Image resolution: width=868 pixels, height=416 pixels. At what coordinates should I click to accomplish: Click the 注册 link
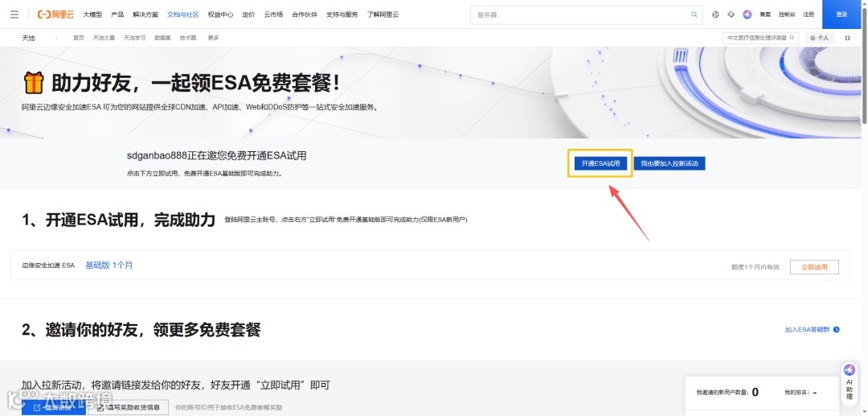pos(809,14)
